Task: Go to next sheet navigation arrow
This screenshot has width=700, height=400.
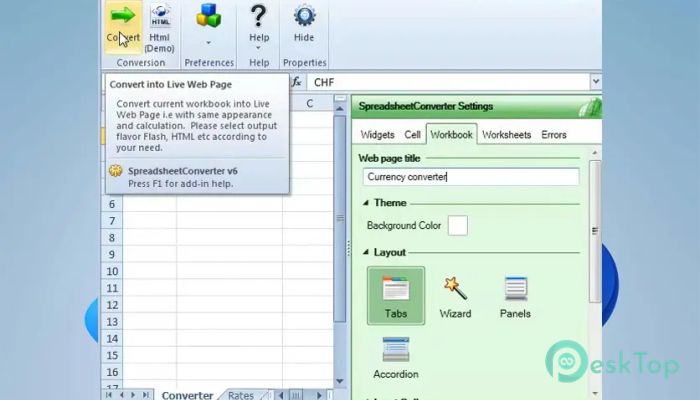Action: [133, 395]
